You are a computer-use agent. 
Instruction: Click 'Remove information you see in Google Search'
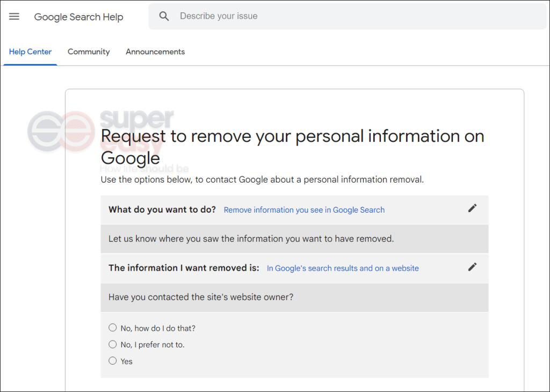pos(304,210)
